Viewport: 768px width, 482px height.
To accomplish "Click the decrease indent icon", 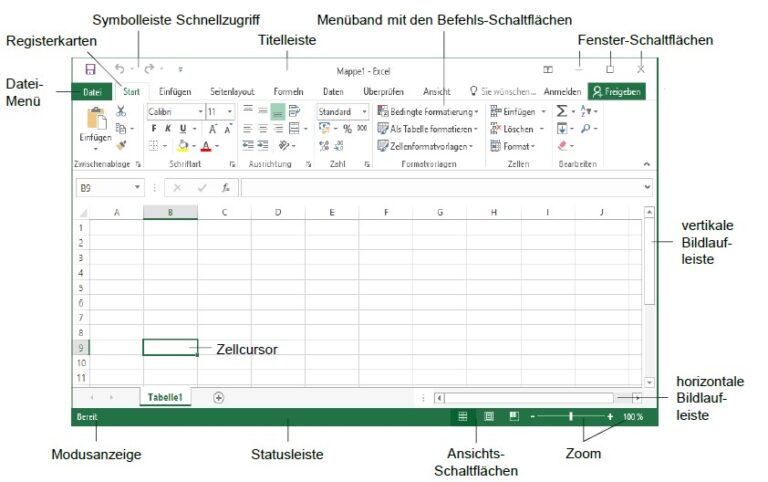I will pos(248,145).
